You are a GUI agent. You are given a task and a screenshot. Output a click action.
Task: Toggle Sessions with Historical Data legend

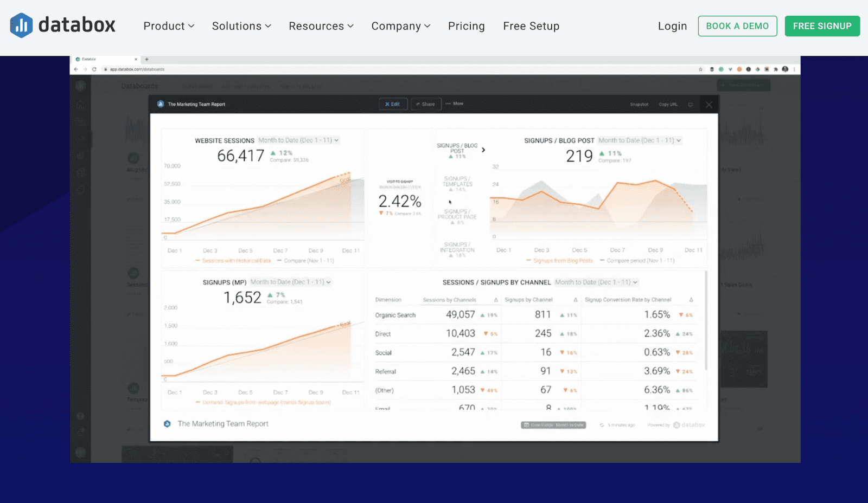point(233,261)
